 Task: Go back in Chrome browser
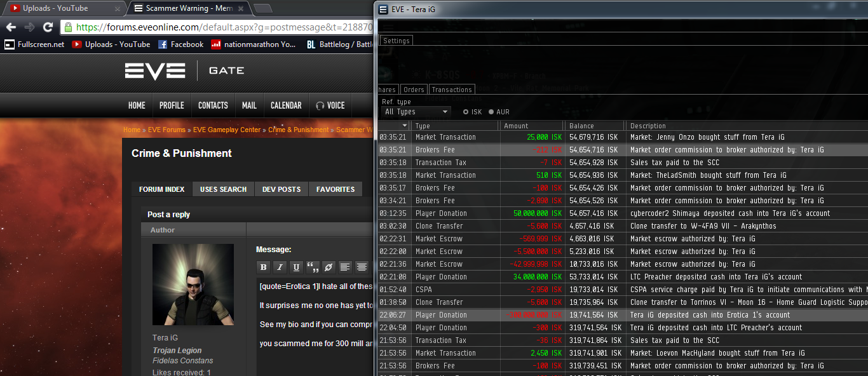point(11,27)
